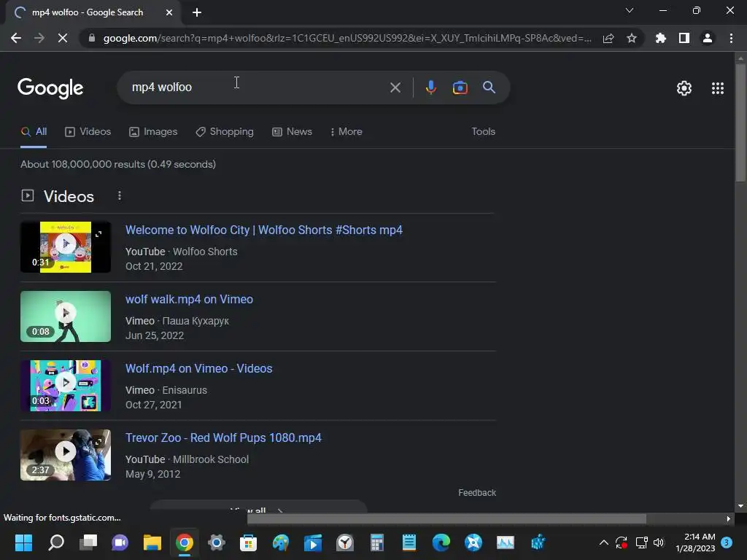Switch to the Shopping results tab

pos(225,132)
